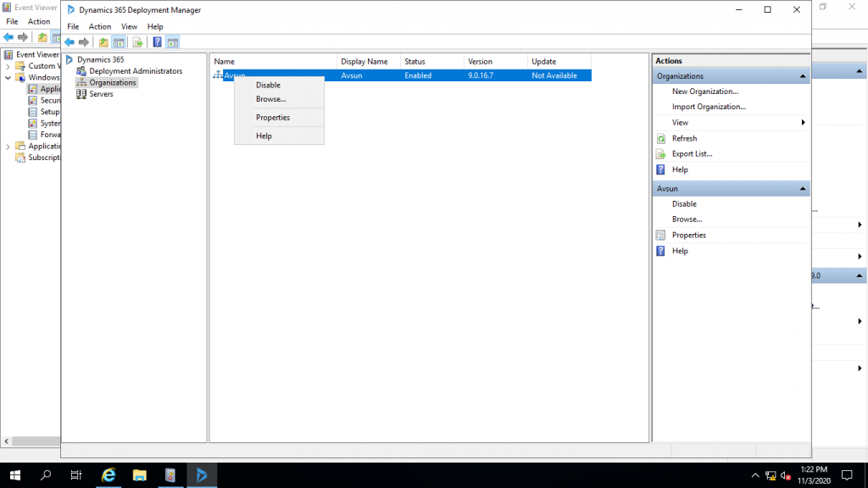Expand the Custom Views node in Event Viewer

(8, 66)
